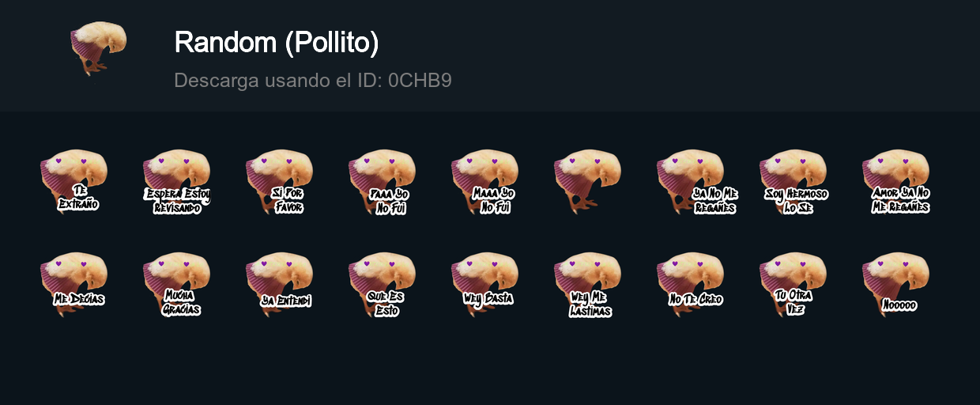Open the 'Espera Estoy Revisando' sticker
Viewport: 980px width, 405px height.
click(176, 182)
